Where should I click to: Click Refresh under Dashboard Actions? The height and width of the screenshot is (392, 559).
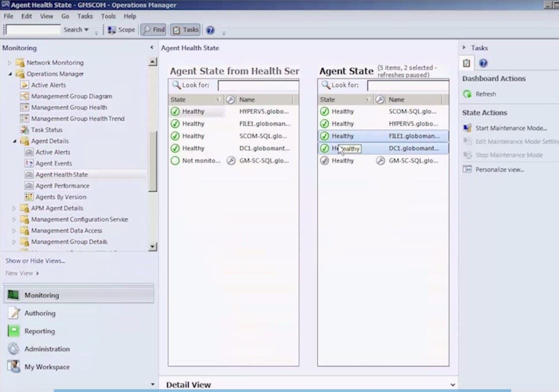(486, 94)
